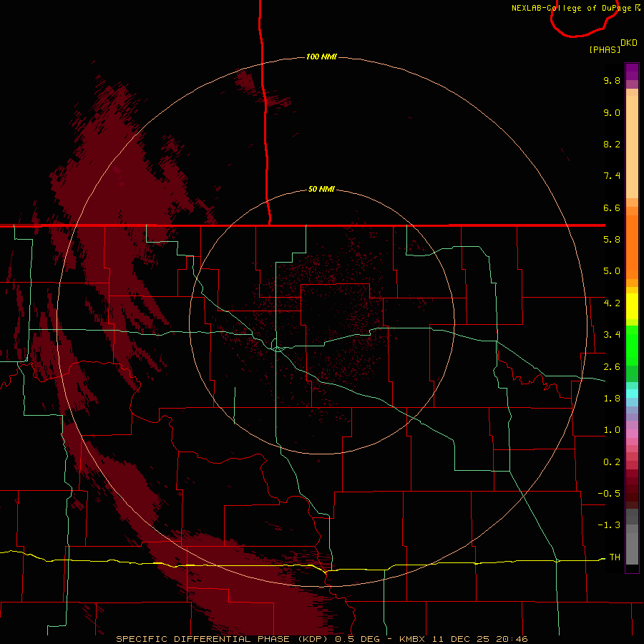Click the 5.8 value on color scale
644x644 pixels.
(x=612, y=240)
